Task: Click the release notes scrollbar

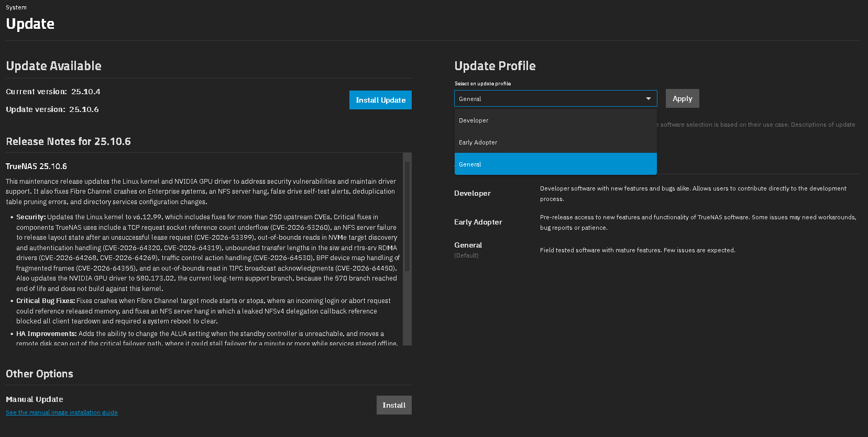Action: tap(407, 216)
